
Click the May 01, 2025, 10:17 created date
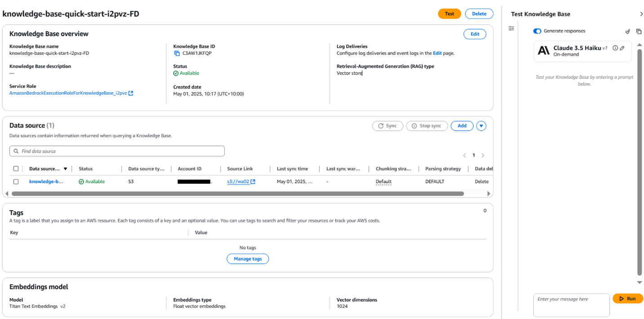[x=209, y=94]
